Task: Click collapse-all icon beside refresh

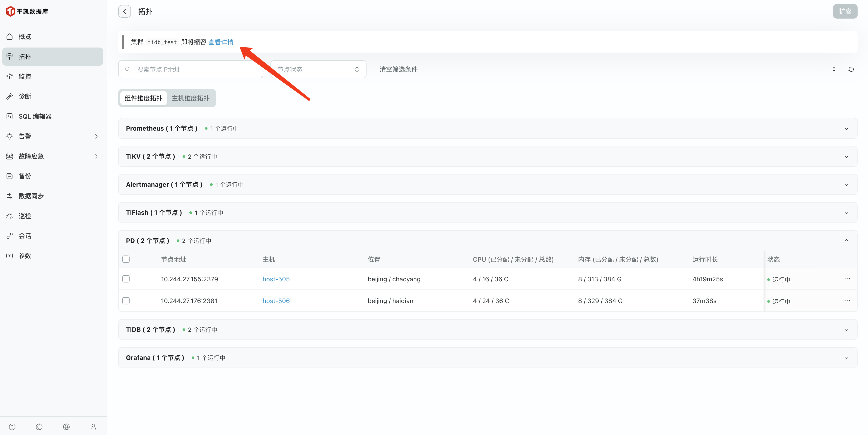Action: coord(834,69)
